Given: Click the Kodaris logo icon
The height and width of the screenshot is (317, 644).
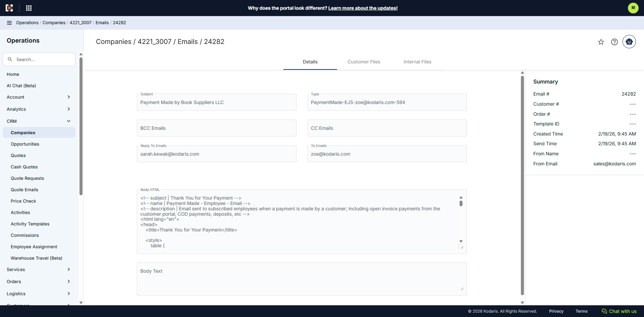Looking at the screenshot, I should (9, 8).
